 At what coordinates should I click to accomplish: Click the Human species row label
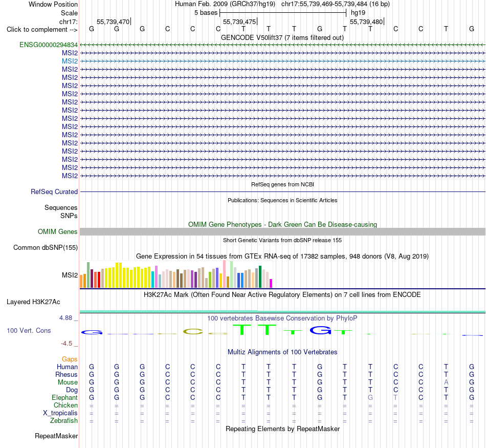coord(67,367)
